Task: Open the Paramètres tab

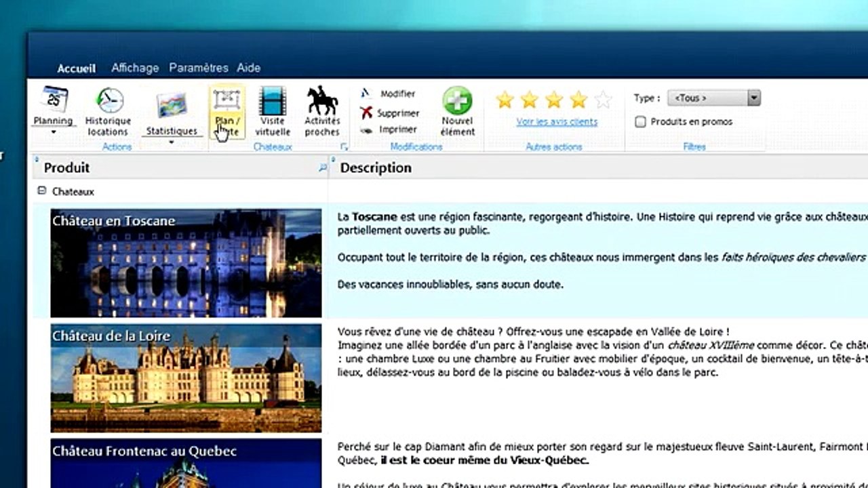Action: pyautogui.click(x=199, y=68)
